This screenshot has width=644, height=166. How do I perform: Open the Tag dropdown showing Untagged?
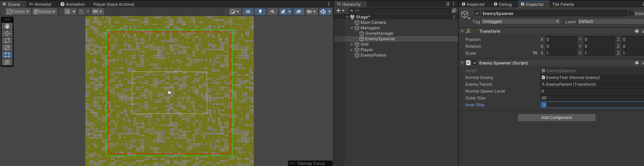click(521, 21)
